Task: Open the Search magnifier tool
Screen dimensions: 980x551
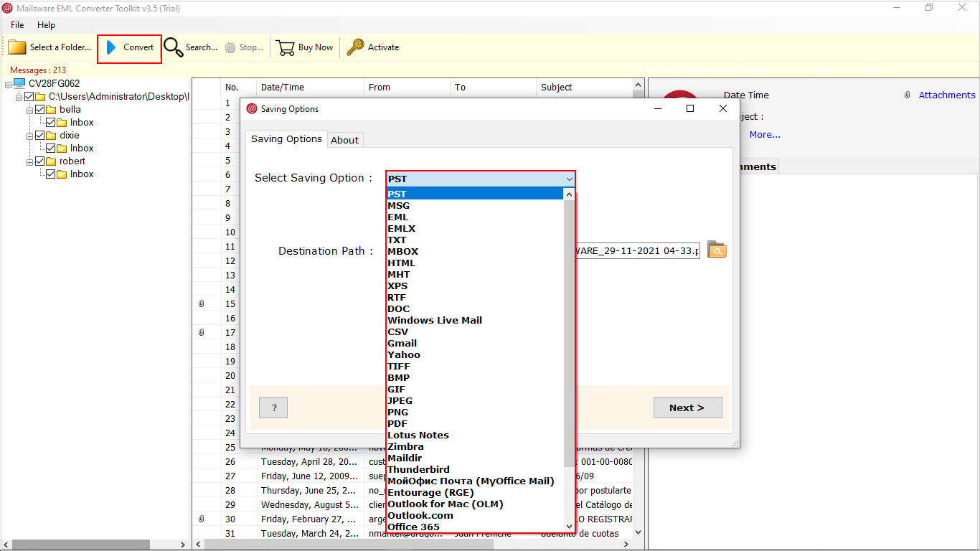Action: pyautogui.click(x=174, y=47)
